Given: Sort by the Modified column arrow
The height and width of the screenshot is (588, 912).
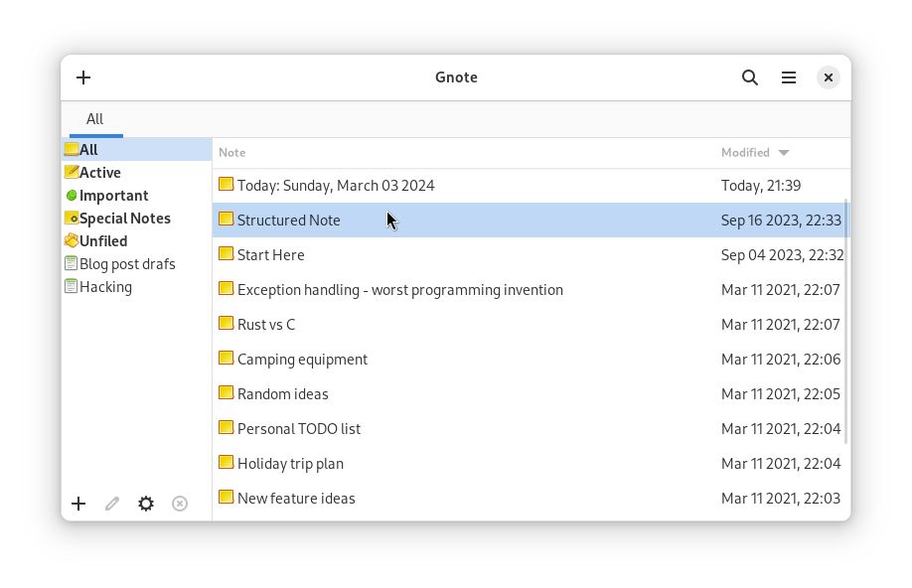Looking at the screenshot, I should (783, 153).
